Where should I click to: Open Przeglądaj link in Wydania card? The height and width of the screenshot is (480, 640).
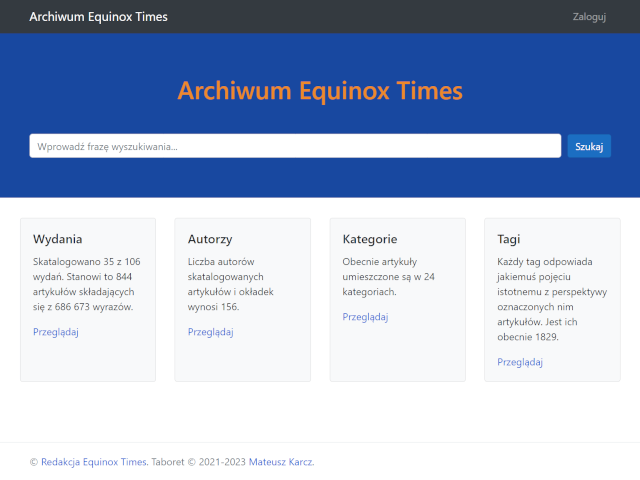click(x=56, y=332)
